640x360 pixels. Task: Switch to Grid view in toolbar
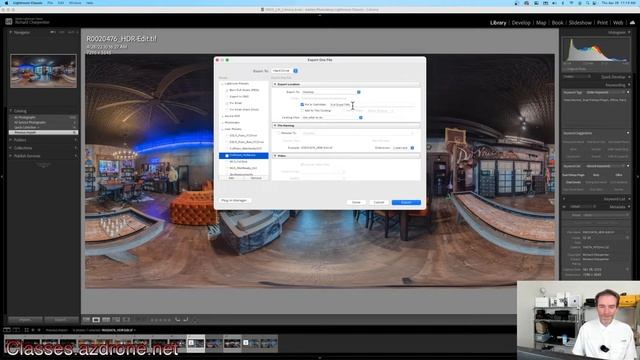pyautogui.click(x=87, y=320)
